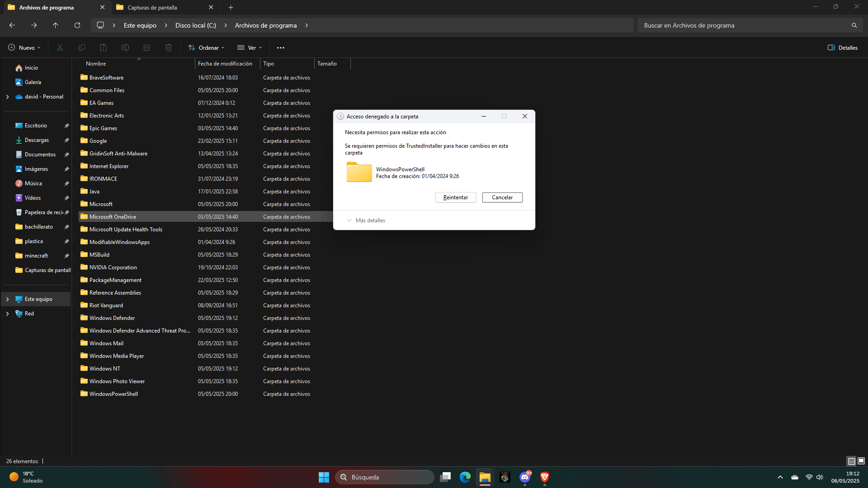This screenshot has height=488, width=868.
Task: Click the taskbar Búsqueda search box
Action: 384,477
